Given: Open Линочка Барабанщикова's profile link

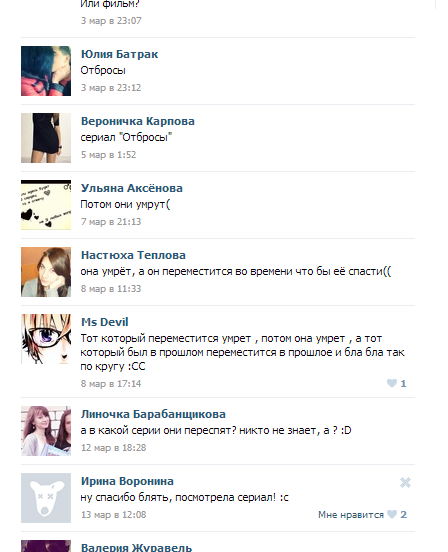Looking at the screenshot, I should 153,414.
